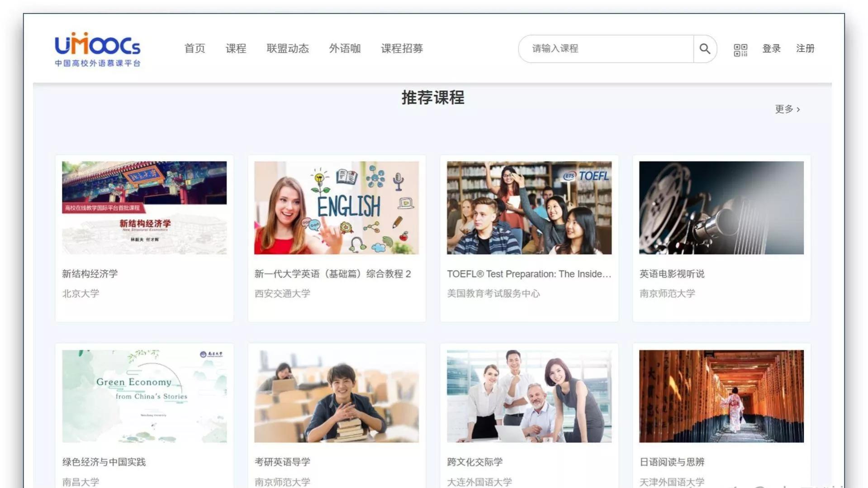Open 北京大学 university link under 新结构经济学
This screenshot has height=488, width=868.
80,293
